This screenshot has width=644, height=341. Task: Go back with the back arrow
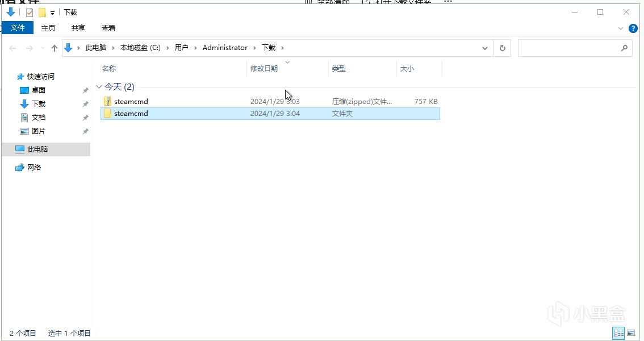click(12, 48)
